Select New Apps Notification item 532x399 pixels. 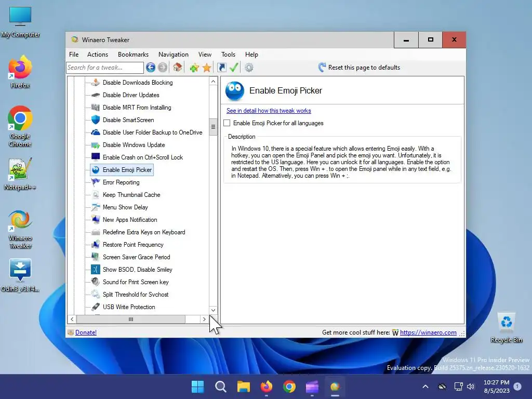[x=130, y=220]
